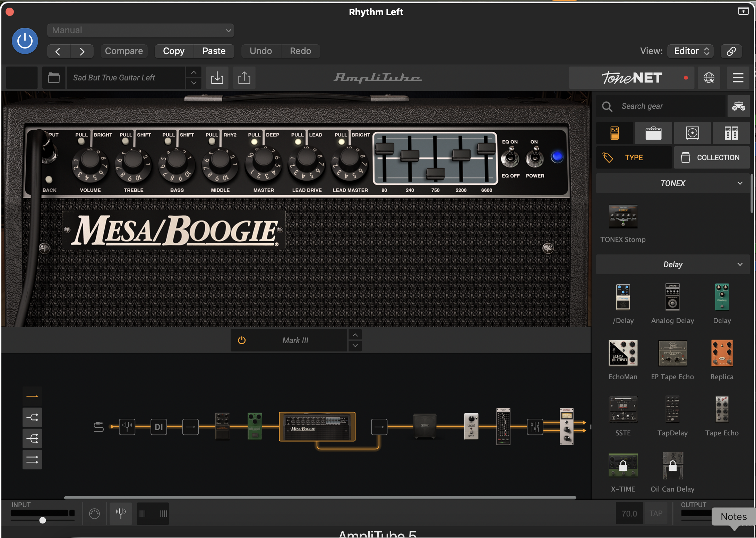Adjust the 750 Hz EQ slider
Image resolution: width=756 pixels, height=538 pixels.
click(x=436, y=173)
